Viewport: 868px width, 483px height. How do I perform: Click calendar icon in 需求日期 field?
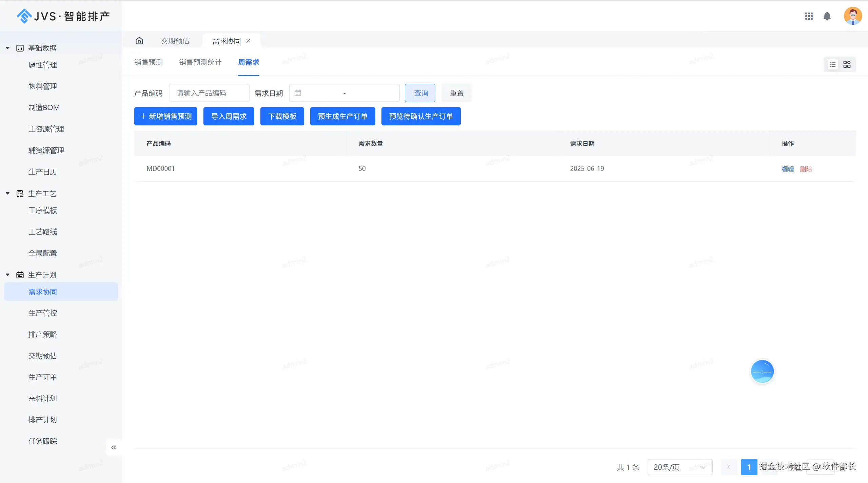[298, 93]
